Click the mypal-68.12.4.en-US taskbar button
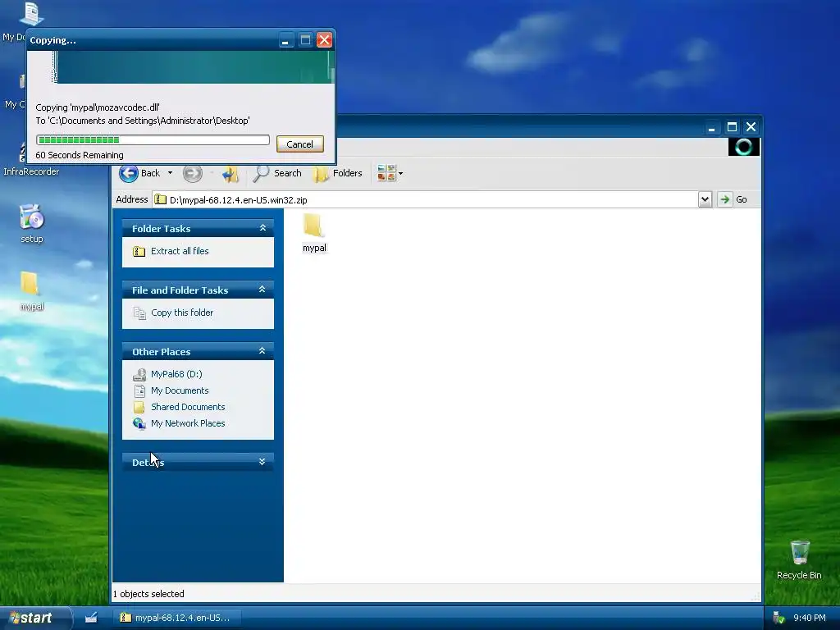This screenshot has width=840, height=630. [x=176, y=618]
